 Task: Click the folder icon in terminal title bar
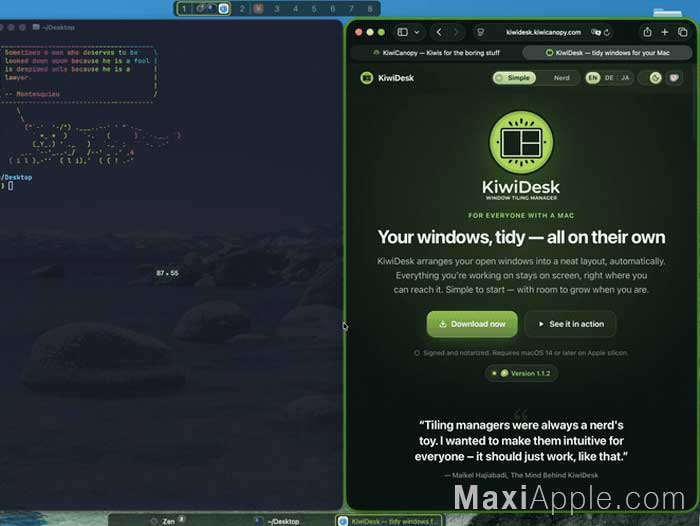coord(36,27)
